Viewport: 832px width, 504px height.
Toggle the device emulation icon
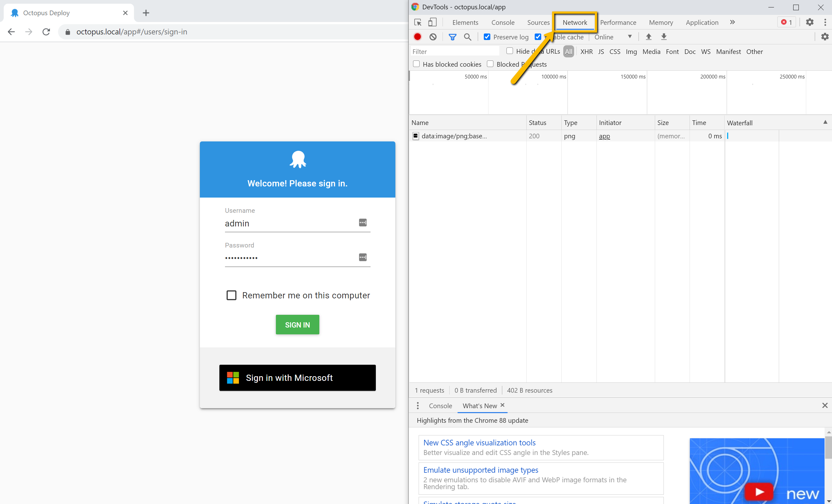tap(432, 22)
